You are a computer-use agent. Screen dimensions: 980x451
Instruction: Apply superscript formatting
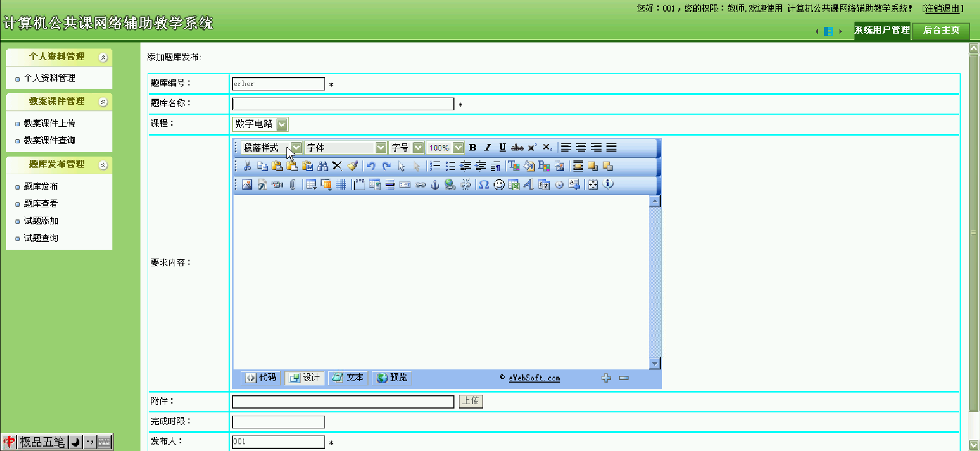click(532, 148)
